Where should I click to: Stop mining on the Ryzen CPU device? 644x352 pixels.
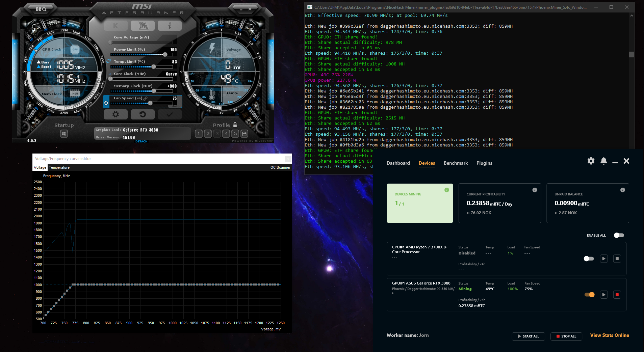[617, 259]
